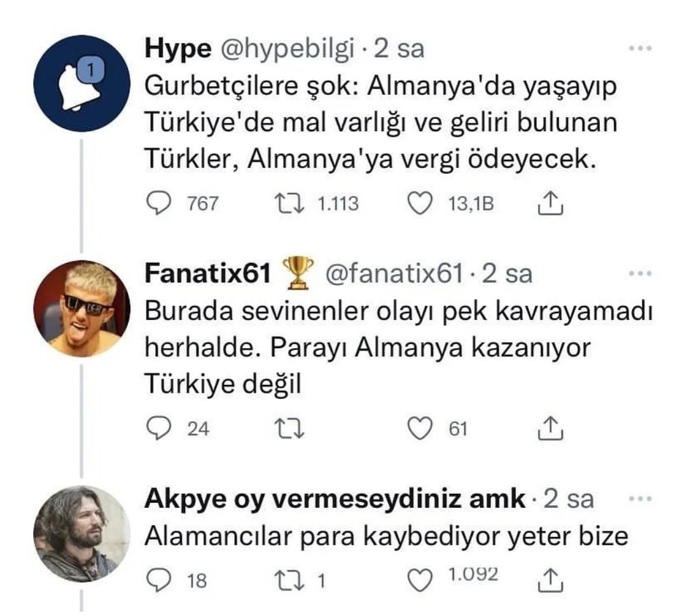Reply to Fanatix61's tweet
This screenshot has height=616, width=687.
click(157, 430)
